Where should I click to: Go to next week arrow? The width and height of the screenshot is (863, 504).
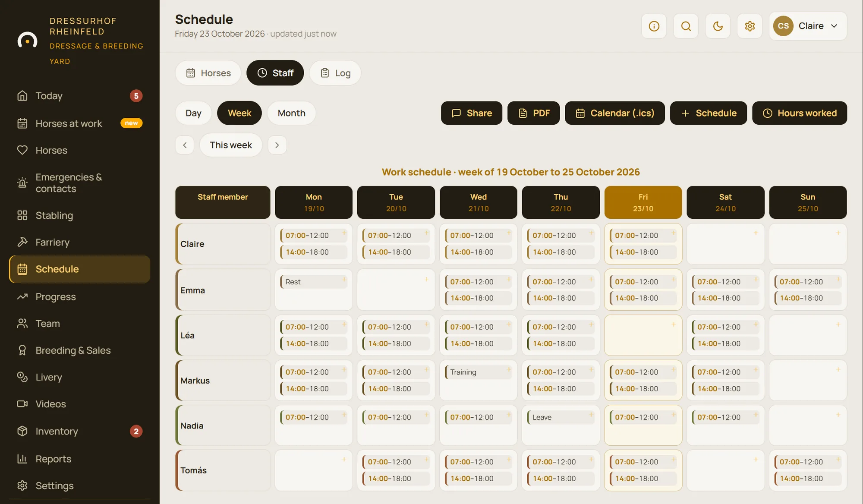277,145
